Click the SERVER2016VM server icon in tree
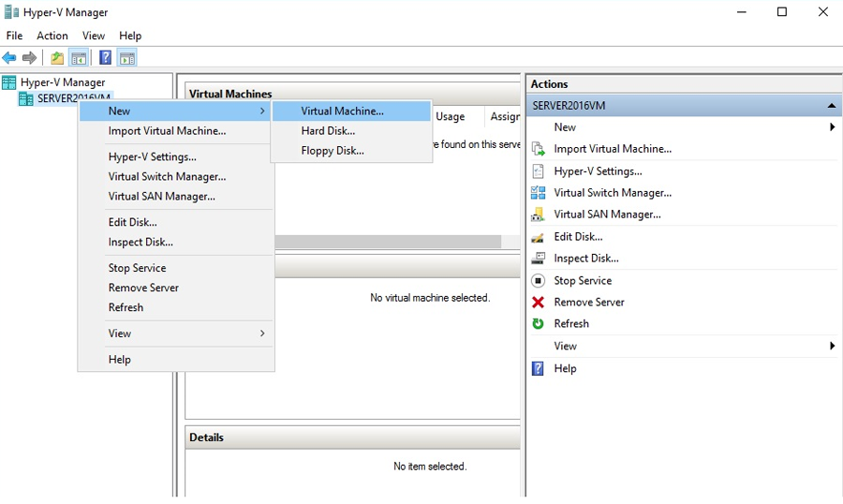 [x=26, y=98]
